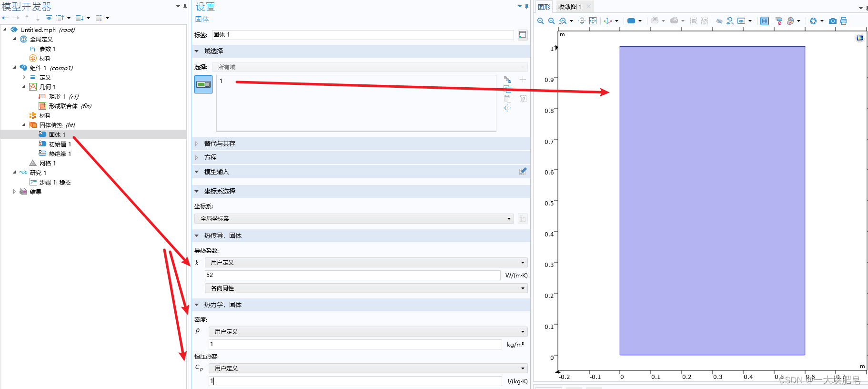
Task: Expand the 定义 node under 组件 1
Action: point(24,77)
